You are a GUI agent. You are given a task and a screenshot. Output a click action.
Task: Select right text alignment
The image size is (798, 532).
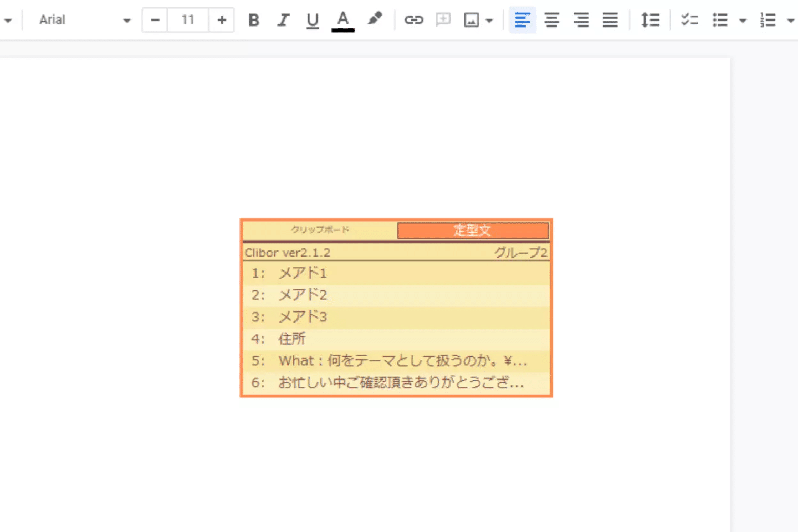click(581, 21)
